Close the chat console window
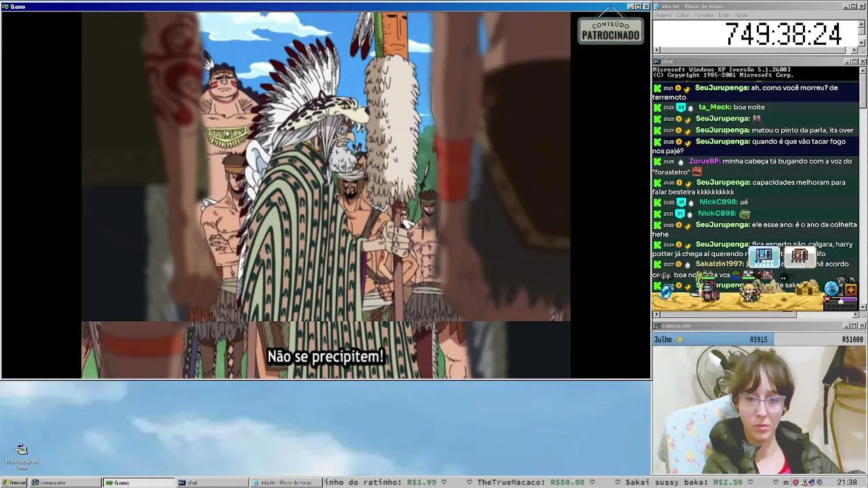The width and height of the screenshot is (868, 488). coord(863,62)
